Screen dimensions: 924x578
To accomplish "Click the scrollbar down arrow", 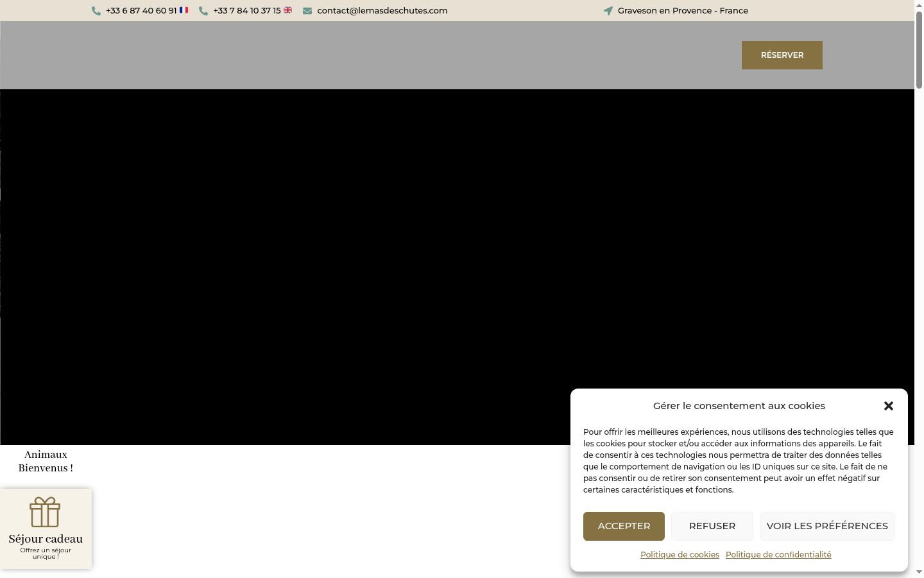I will pyautogui.click(x=919, y=572).
